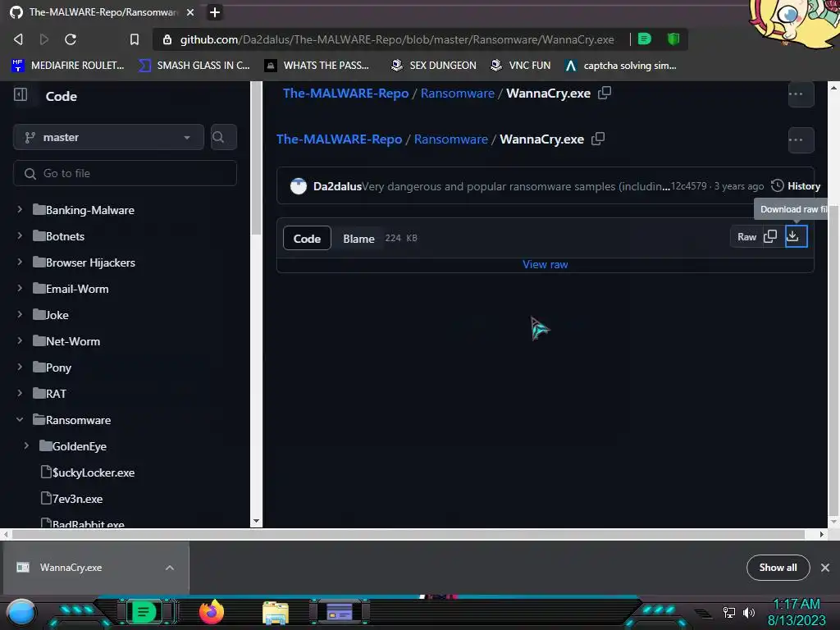This screenshot has height=630, width=840.
Task: Collapse the Ransomware folder chevron
Action: click(x=20, y=419)
